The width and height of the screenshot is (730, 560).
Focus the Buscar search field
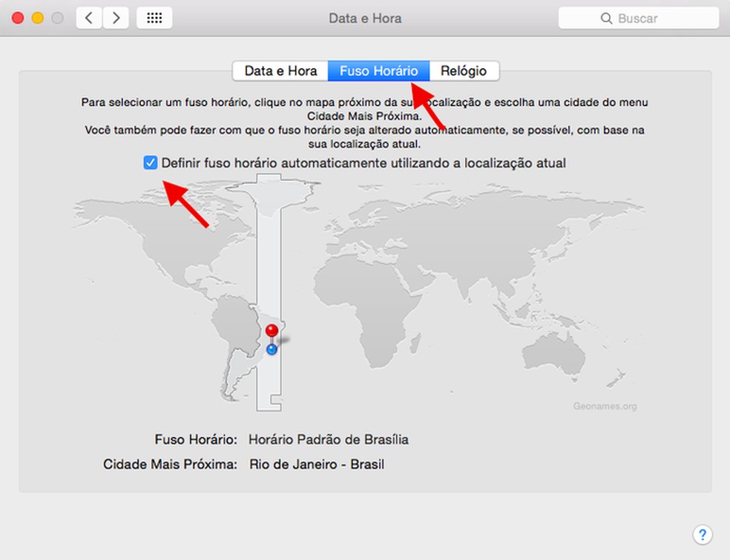[639, 18]
